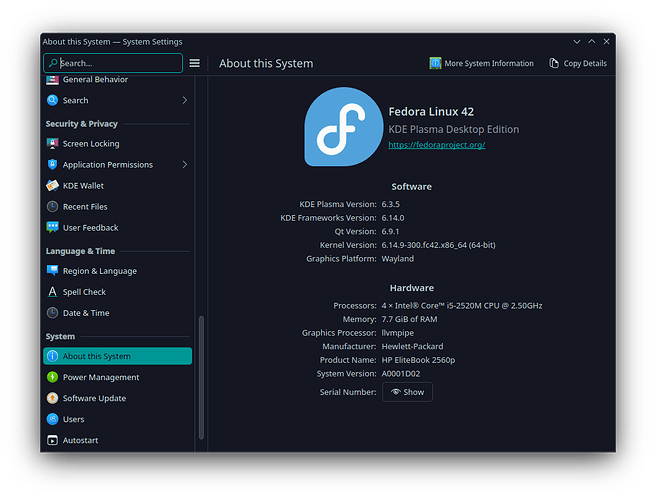This screenshot has height=500, width=656.
Task: Click the Users icon in sidebar
Action: pyautogui.click(x=52, y=419)
